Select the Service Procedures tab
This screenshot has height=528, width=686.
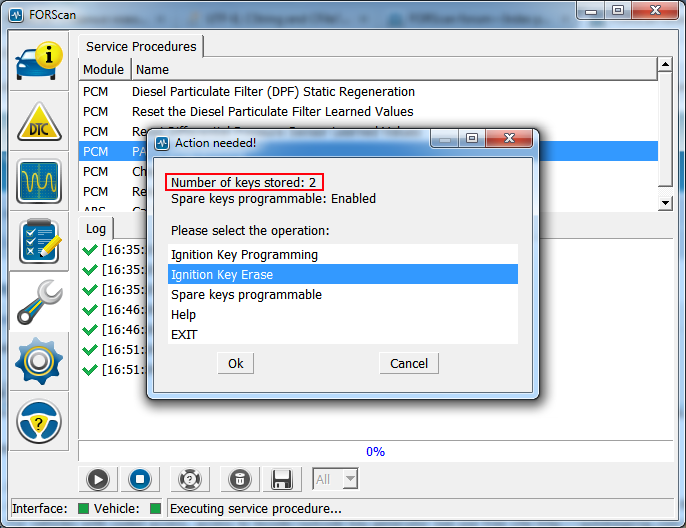coord(141,46)
